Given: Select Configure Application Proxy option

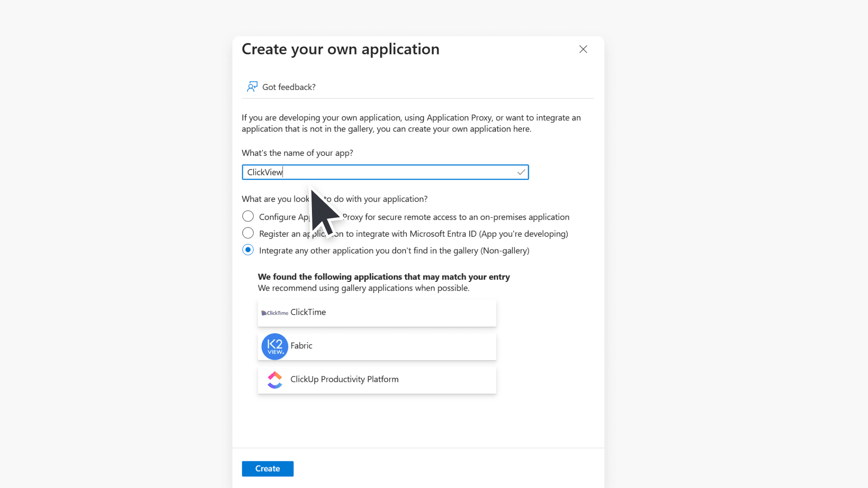Looking at the screenshot, I should point(248,216).
